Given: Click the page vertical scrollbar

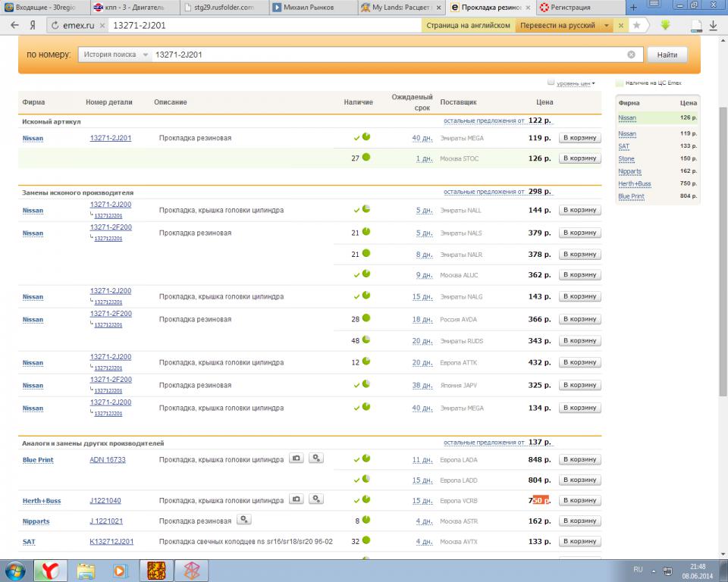Looking at the screenshot, I should pyautogui.click(x=723, y=251).
